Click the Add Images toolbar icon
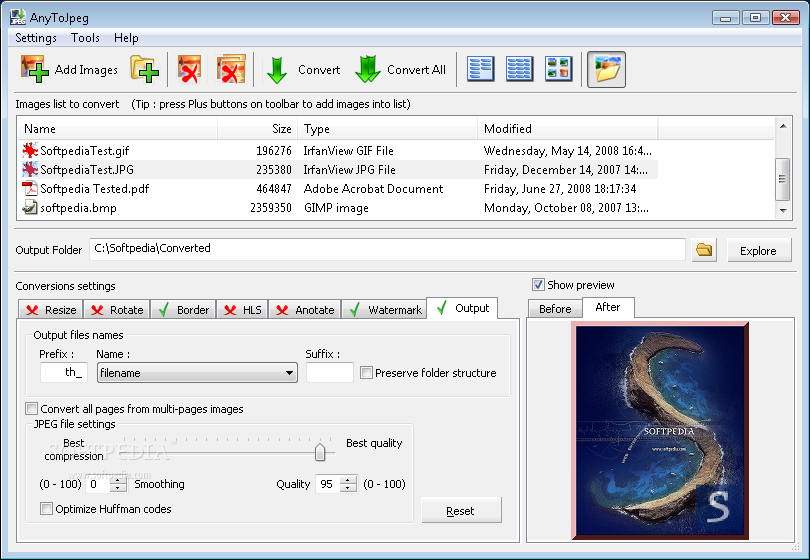 click(35, 69)
